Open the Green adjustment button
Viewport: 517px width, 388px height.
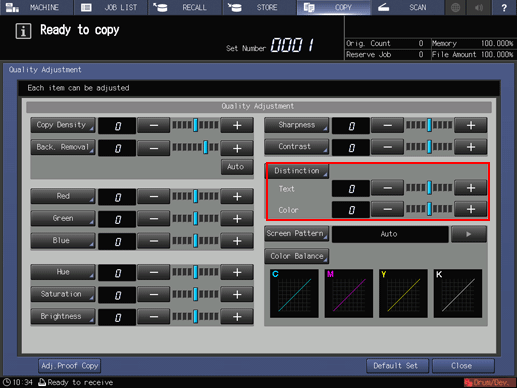click(x=63, y=218)
